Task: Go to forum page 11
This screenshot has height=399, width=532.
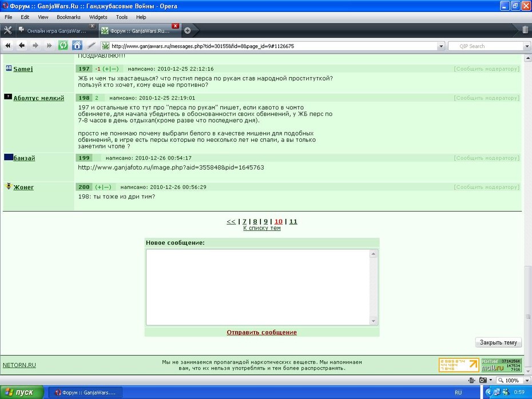Action: tap(293, 221)
